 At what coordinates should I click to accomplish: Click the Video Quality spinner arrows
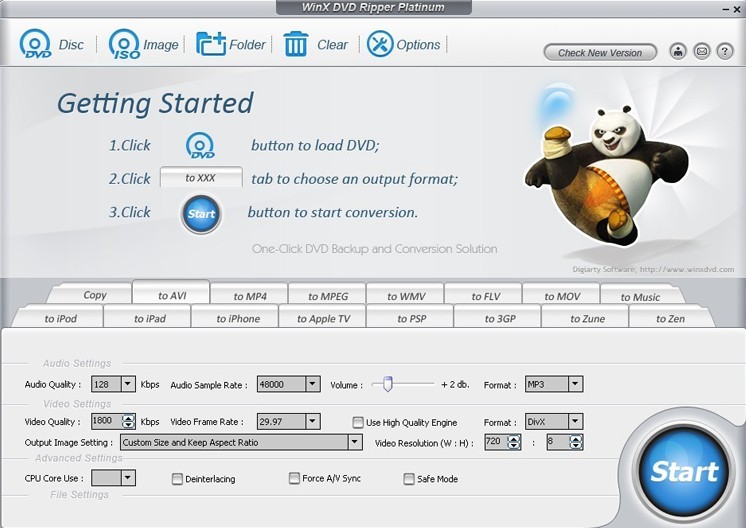(x=128, y=421)
